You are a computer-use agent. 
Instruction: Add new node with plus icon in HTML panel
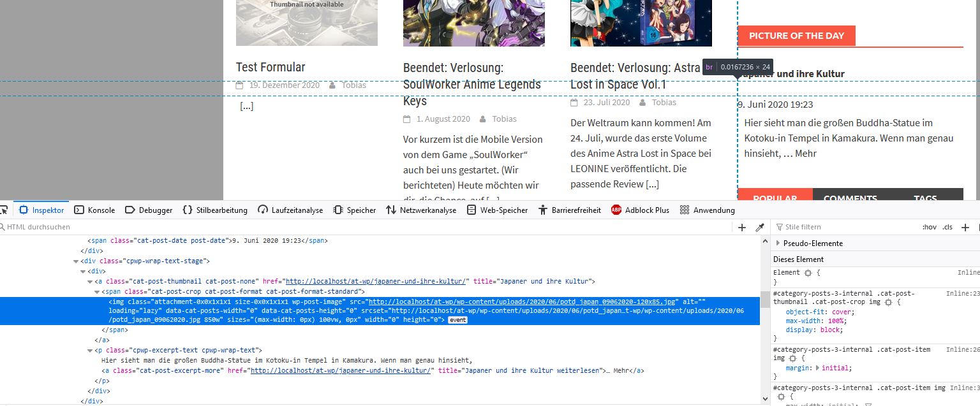[742, 228]
